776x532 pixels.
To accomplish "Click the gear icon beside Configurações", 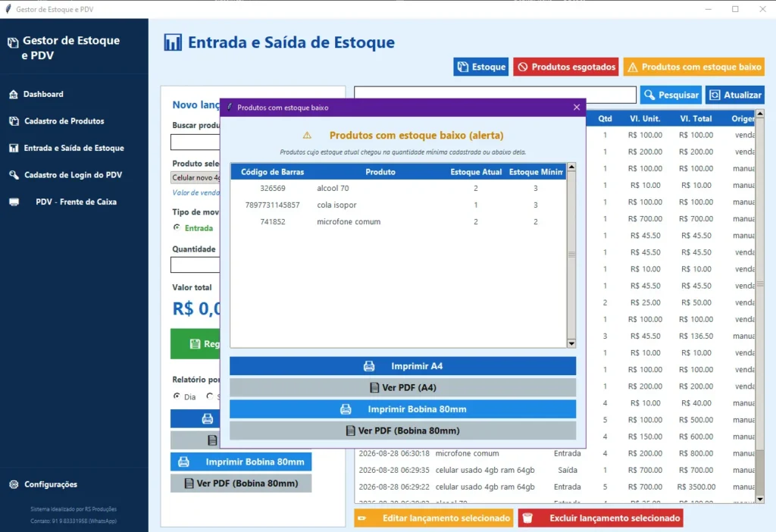I will pos(14,484).
